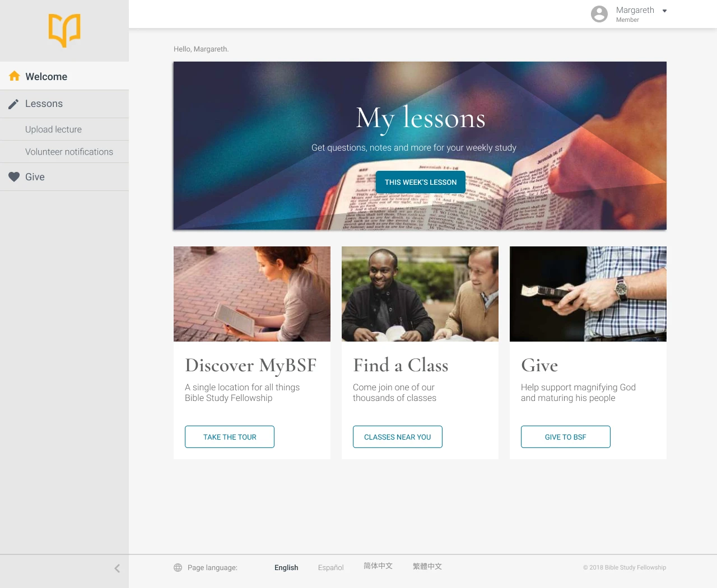Click the home icon beside Welcome
This screenshot has height=588, width=717.
click(x=15, y=76)
